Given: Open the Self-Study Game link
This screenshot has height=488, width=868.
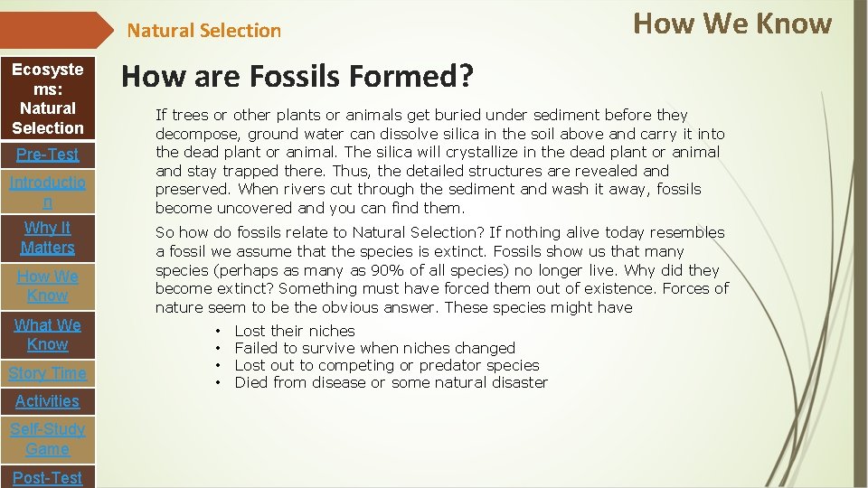Looking at the screenshot, I should [x=48, y=439].
